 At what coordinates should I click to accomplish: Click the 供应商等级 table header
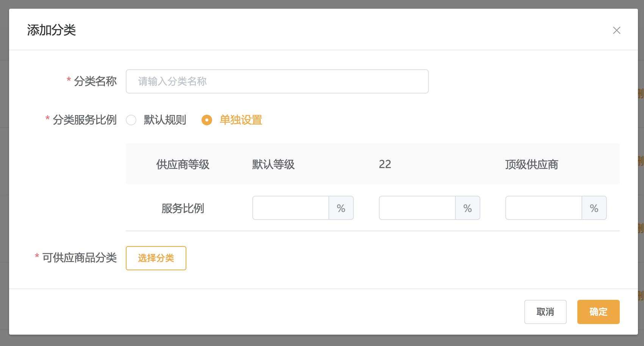pos(183,164)
